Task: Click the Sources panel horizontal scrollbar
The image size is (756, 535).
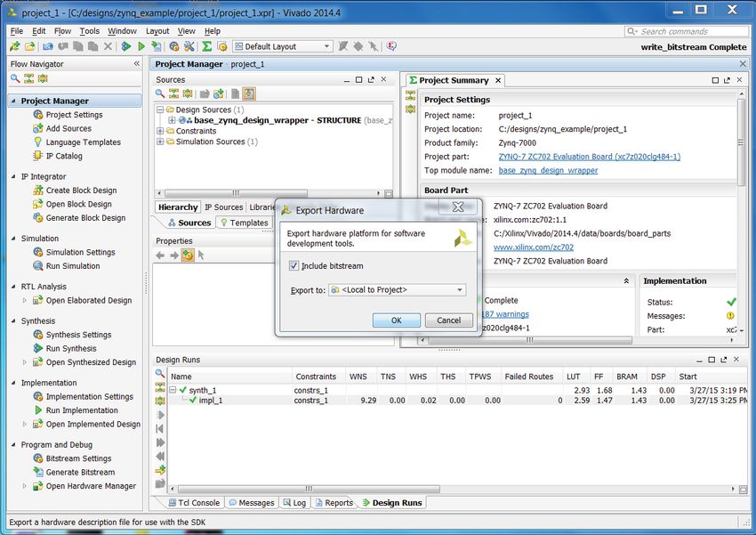Action: [x=236, y=193]
